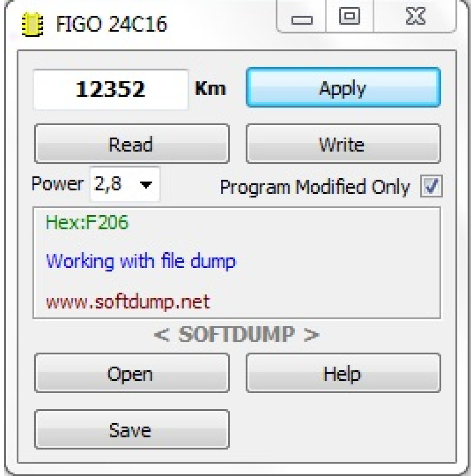Click the Read button
The image size is (476, 476).
click(x=132, y=144)
